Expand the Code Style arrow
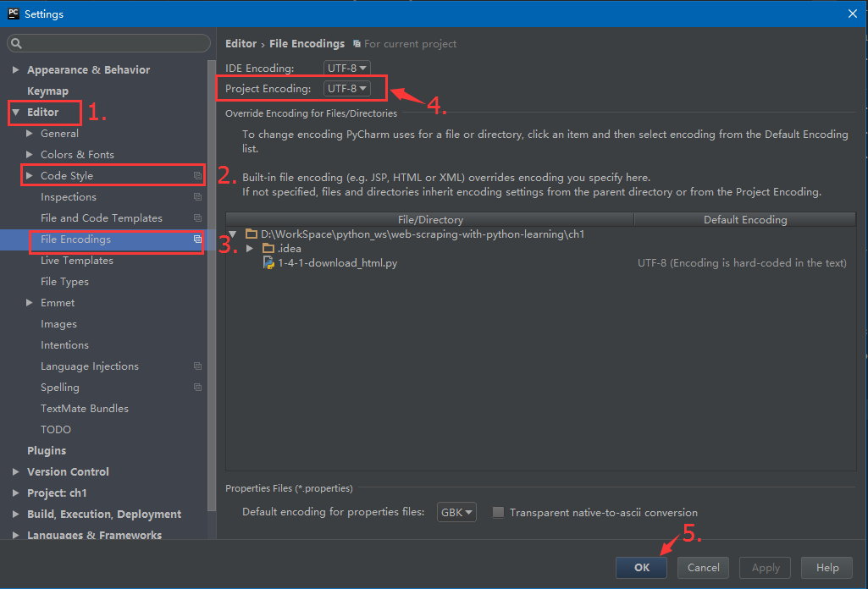This screenshot has width=868, height=589. (30, 175)
